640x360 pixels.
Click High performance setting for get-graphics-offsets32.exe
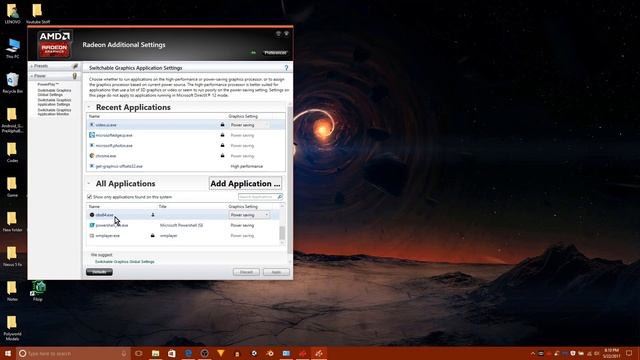247,166
